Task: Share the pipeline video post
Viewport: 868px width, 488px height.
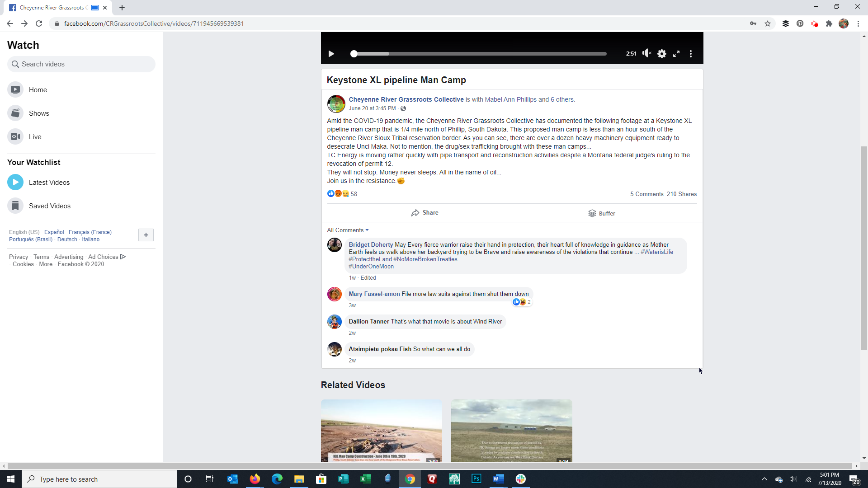Action: pos(425,213)
